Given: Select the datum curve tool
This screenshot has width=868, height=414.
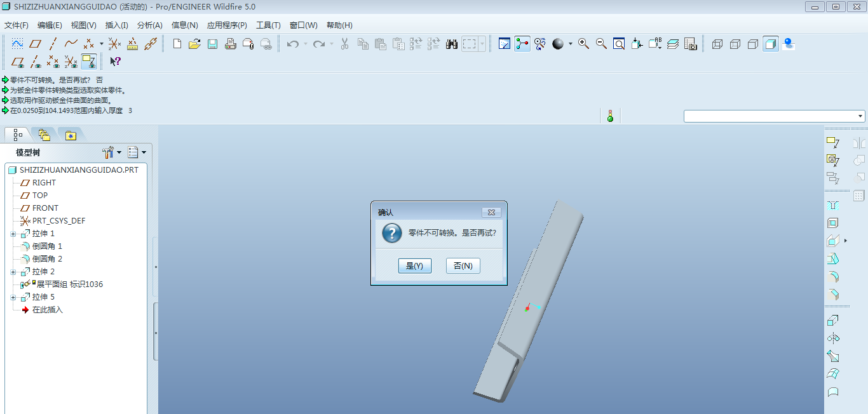Looking at the screenshot, I should 71,44.
